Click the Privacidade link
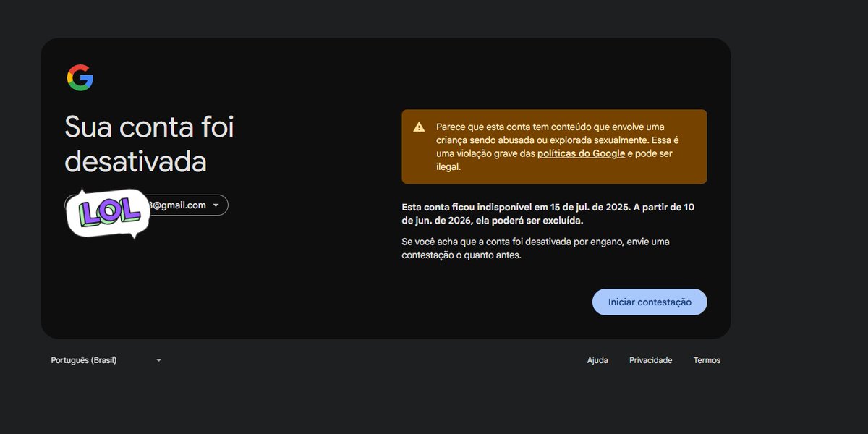 coord(650,359)
